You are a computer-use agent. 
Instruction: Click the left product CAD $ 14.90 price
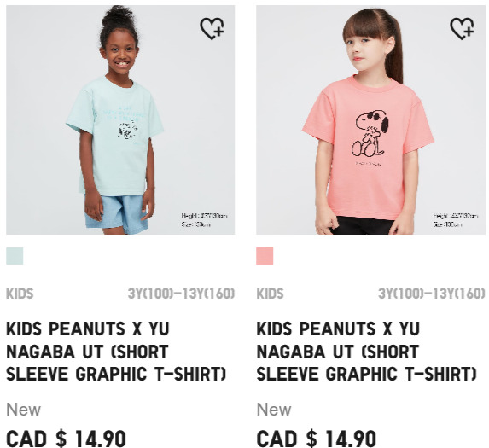coord(66,439)
